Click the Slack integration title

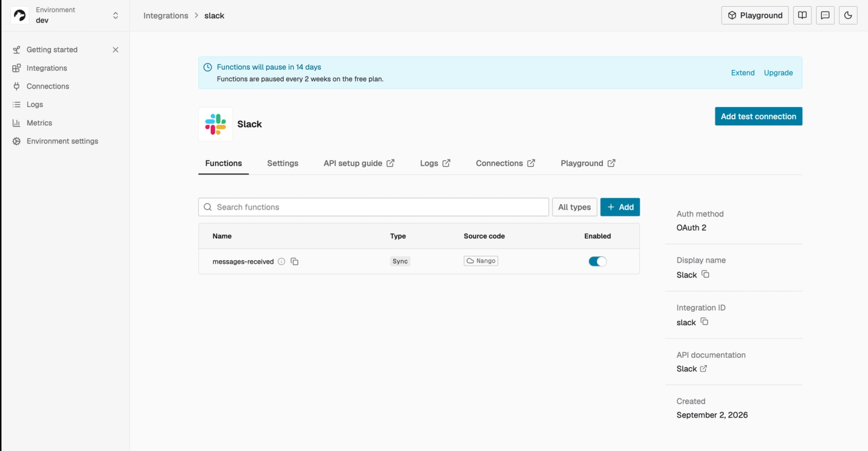tap(250, 124)
